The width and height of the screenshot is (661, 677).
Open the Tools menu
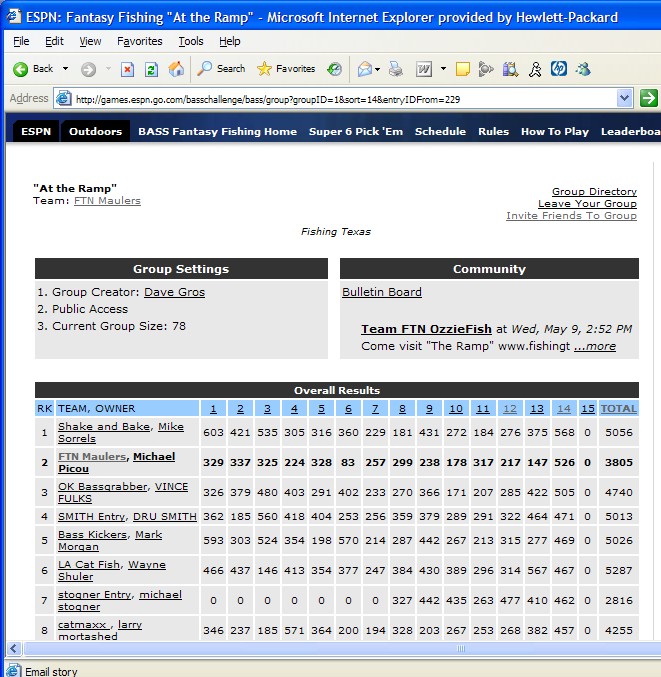191,41
